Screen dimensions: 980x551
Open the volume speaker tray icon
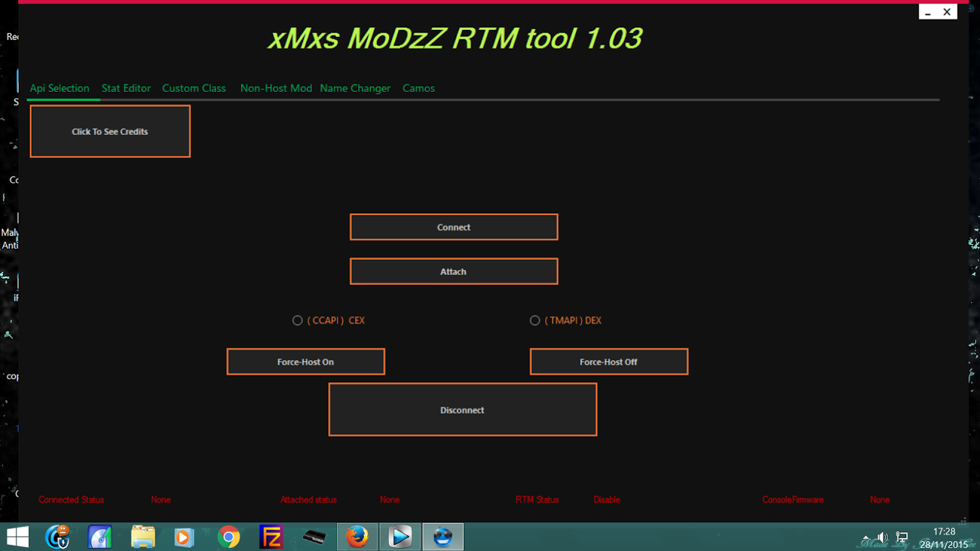coord(882,537)
